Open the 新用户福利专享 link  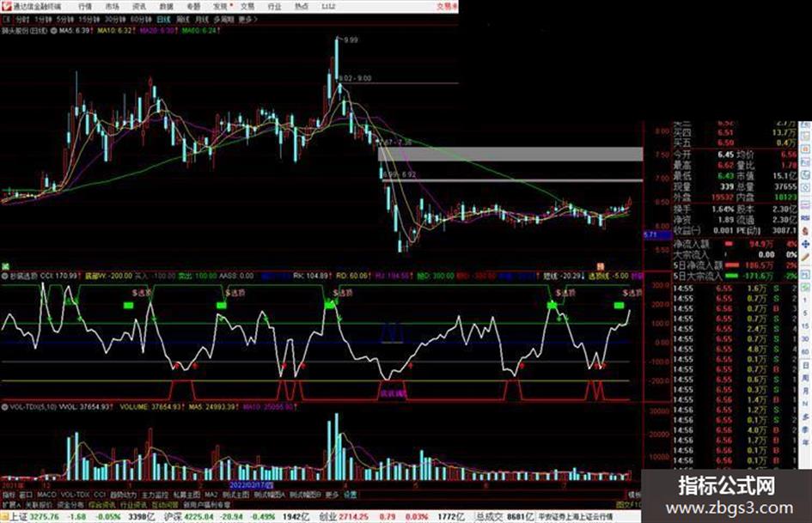pyautogui.click(x=206, y=504)
